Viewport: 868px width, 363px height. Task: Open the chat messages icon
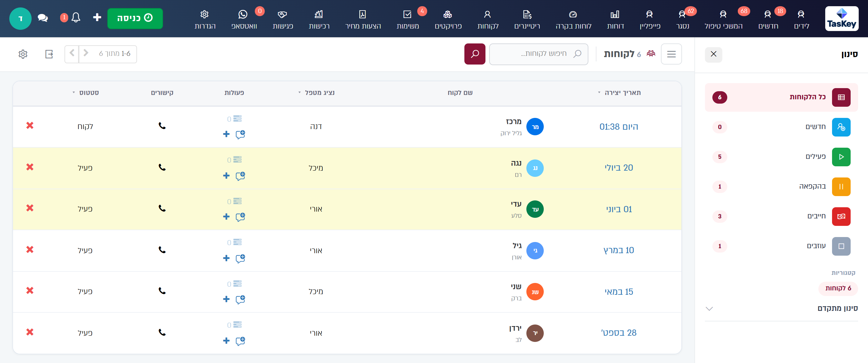[x=43, y=18]
